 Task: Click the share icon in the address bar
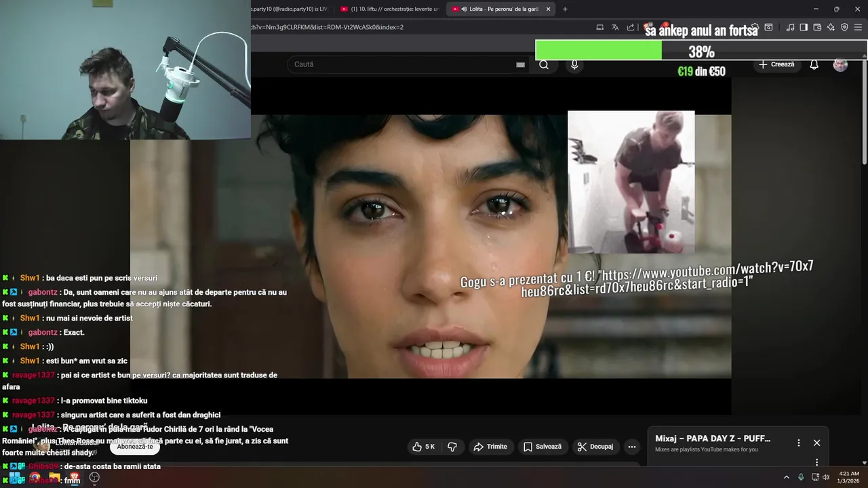tap(631, 27)
